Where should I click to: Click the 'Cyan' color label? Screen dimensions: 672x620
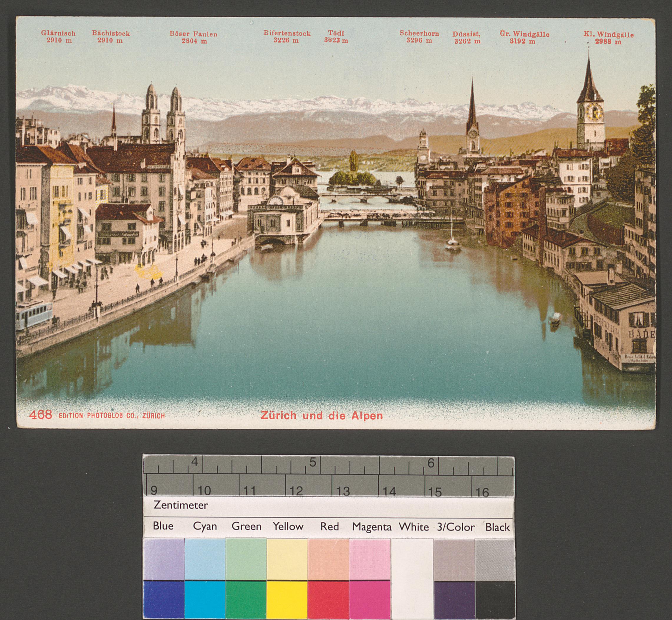[205, 526]
